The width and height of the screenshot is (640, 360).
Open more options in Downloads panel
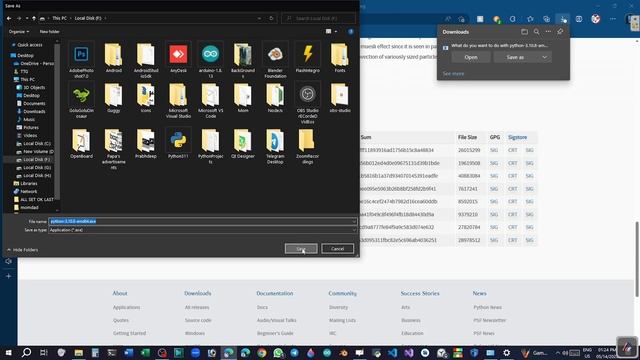[x=548, y=32]
